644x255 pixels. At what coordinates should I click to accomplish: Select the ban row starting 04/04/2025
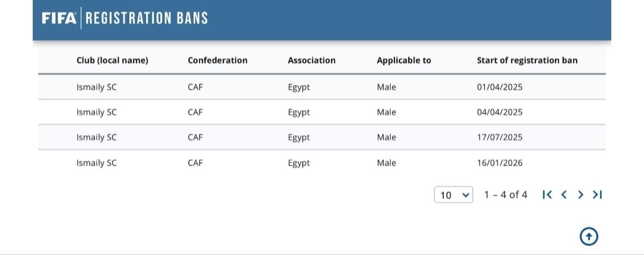coord(322,112)
